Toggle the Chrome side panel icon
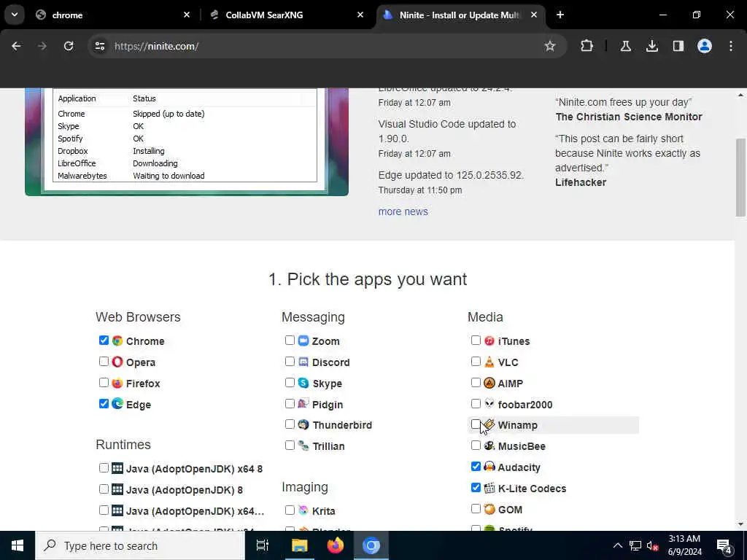 click(678, 46)
